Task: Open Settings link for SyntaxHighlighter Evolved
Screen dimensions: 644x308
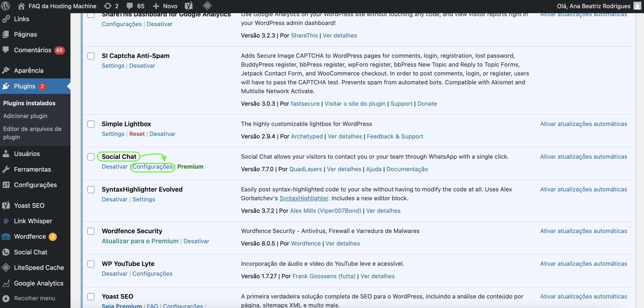Action: (x=144, y=199)
